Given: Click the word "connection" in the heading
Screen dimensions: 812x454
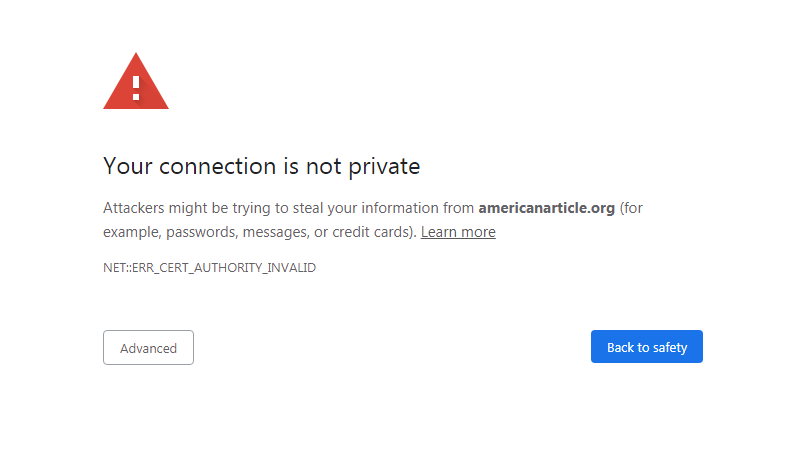Looking at the screenshot, I should point(211,166).
